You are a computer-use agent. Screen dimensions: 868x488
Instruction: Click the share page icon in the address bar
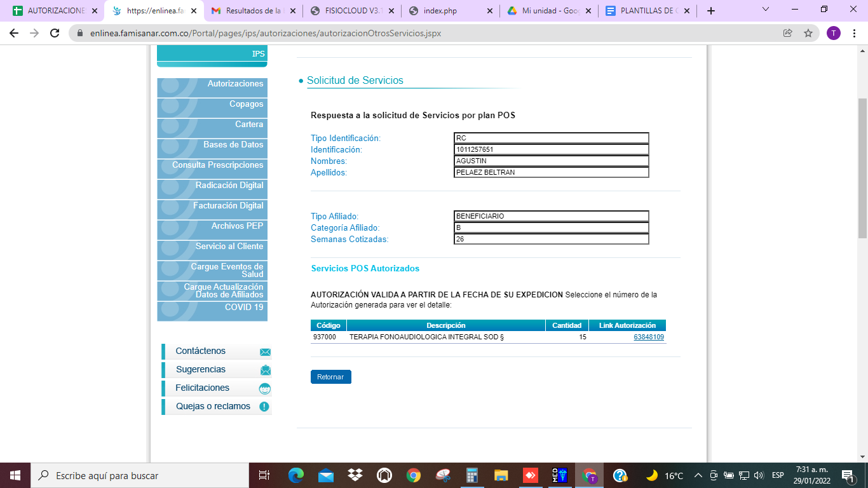[788, 33]
